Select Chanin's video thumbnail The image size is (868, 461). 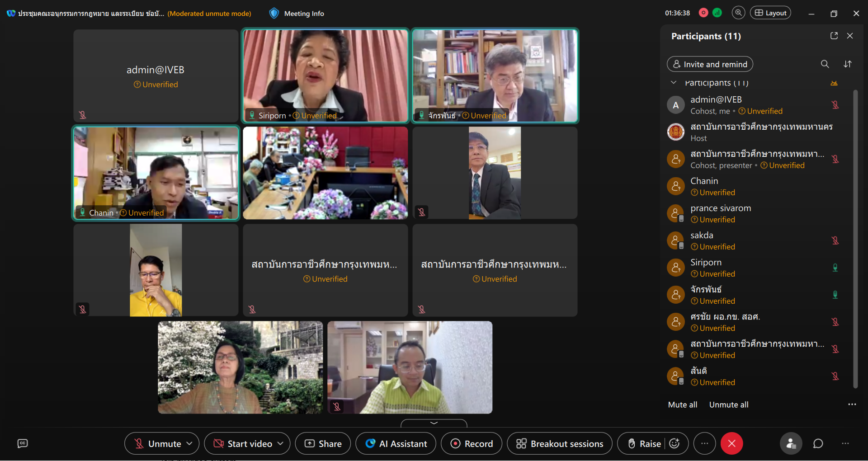point(156,173)
